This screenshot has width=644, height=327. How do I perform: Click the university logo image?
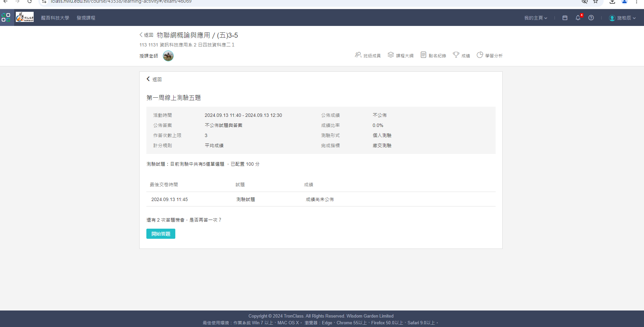click(x=25, y=17)
